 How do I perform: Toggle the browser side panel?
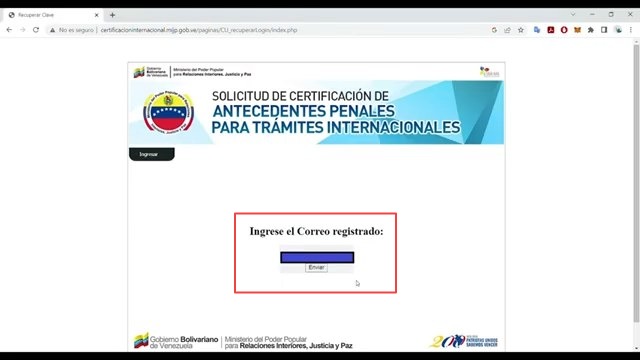pos(604,30)
